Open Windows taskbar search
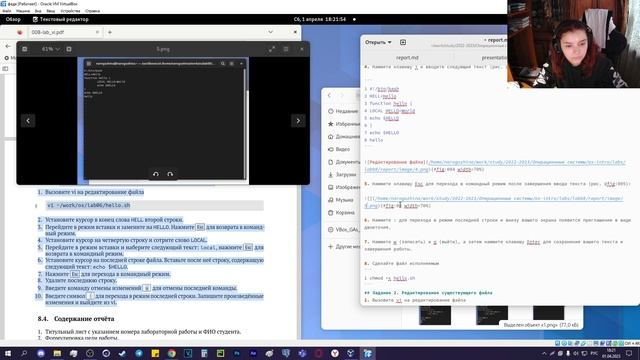The image size is (640, 360). coord(24,353)
